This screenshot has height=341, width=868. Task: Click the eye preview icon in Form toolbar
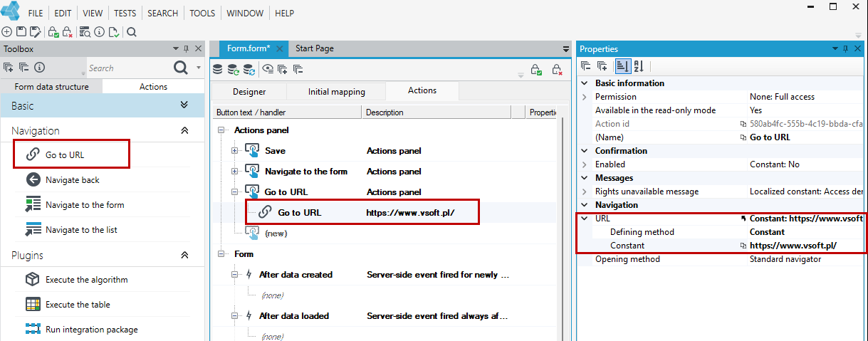268,69
